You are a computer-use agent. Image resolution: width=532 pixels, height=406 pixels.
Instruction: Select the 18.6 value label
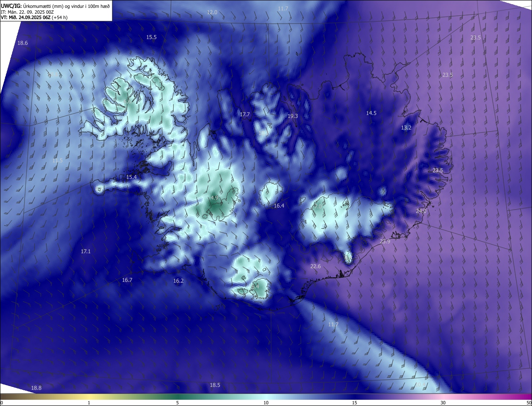coord(22,43)
